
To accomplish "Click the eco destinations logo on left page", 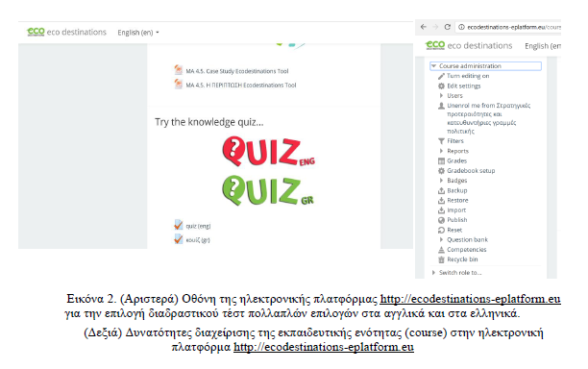I will click(x=66, y=33).
